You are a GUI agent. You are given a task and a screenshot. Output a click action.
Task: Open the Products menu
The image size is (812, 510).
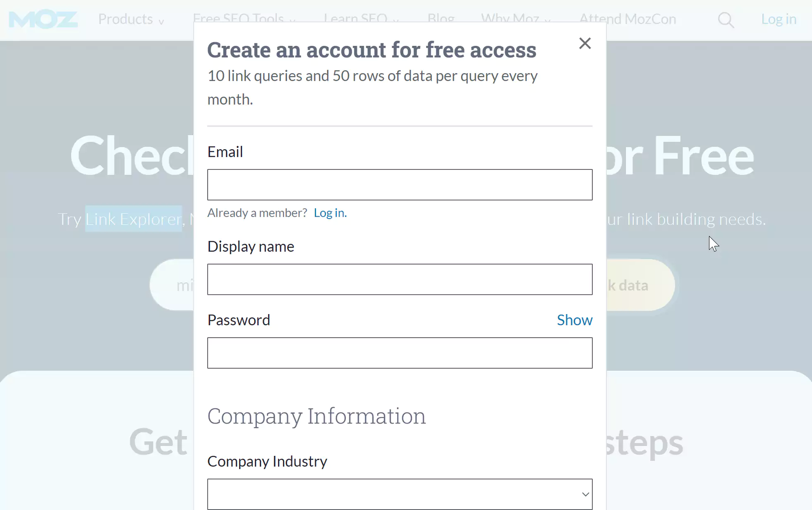(x=131, y=19)
